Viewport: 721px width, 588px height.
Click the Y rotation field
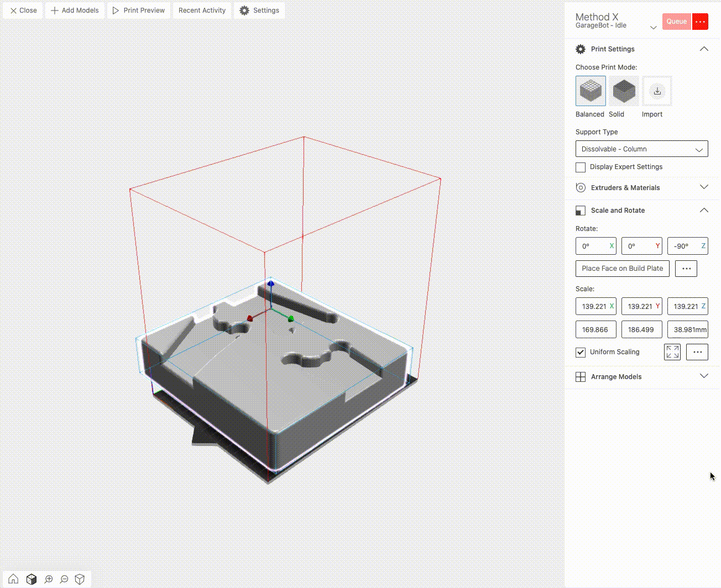642,246
